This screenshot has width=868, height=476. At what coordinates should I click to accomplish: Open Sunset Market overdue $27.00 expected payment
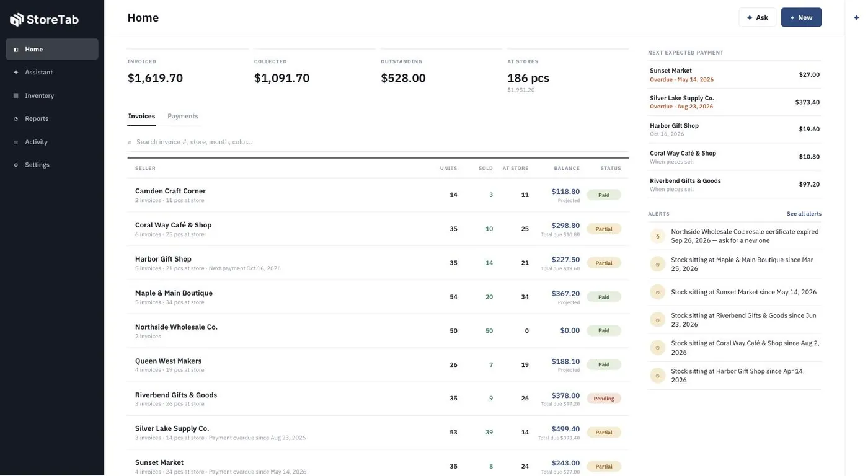click(735, 75)
